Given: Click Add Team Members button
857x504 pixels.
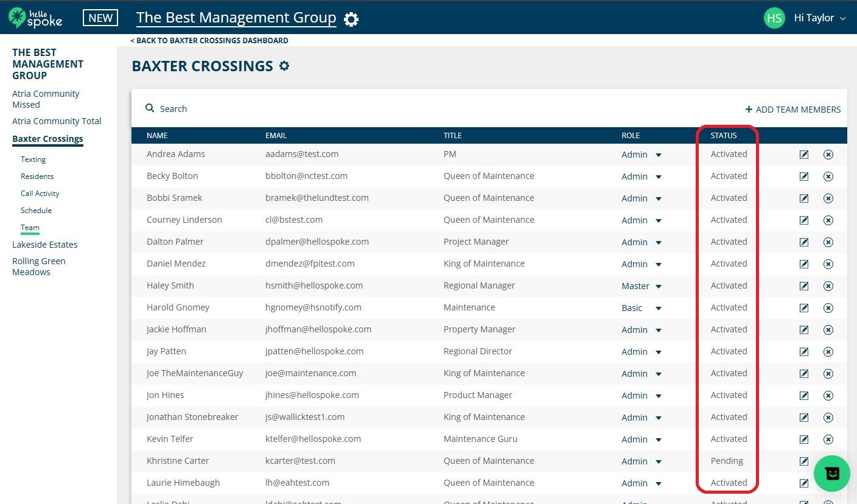Looking at the screenshot, I should pyautogui.click(x=792, y=110).
